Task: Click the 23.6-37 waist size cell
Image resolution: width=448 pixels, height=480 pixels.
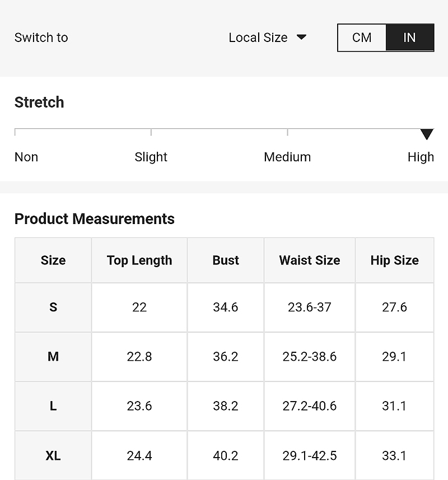Action: click(309, 307)
